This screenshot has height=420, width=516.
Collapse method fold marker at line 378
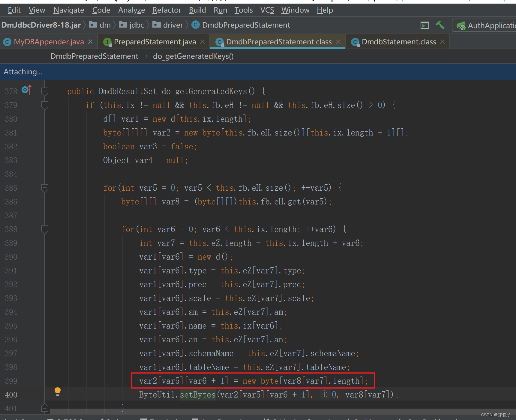[x=45, y=91]
